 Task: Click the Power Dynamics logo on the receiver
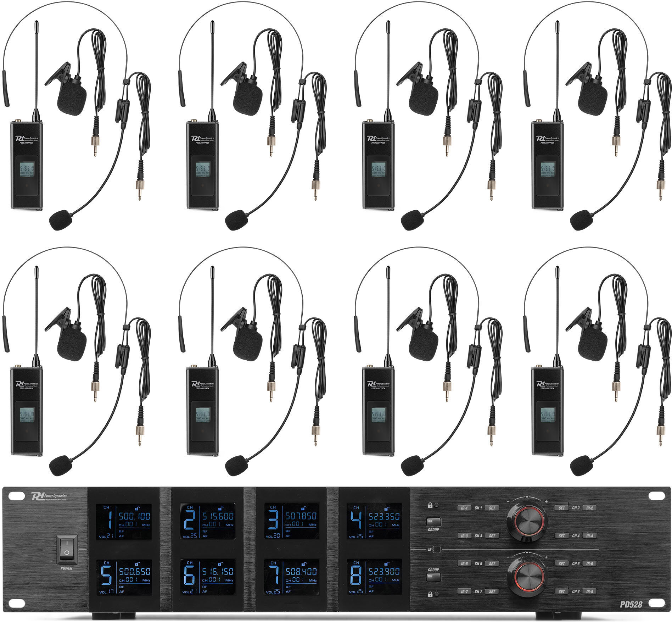50,497
